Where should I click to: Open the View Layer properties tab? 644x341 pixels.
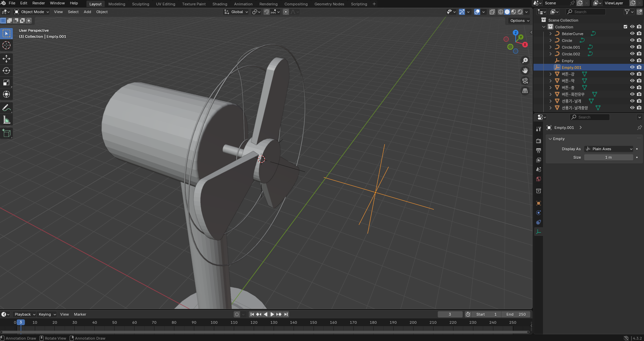coord(539,160)
